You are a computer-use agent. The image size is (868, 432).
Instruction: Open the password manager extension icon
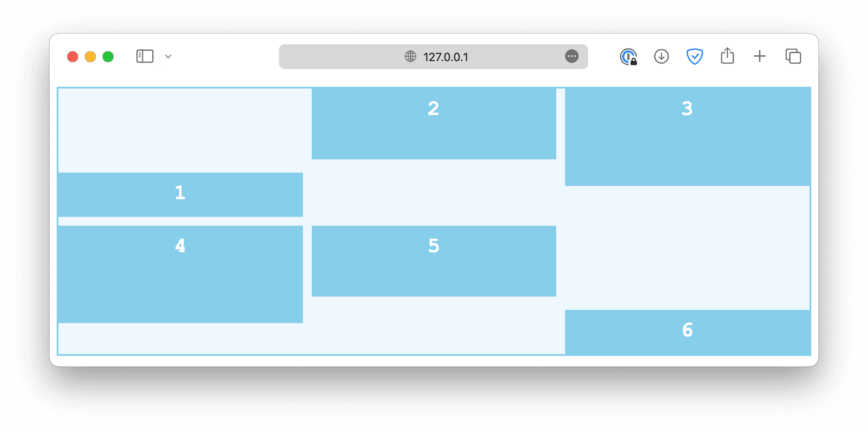pos(628,57)
